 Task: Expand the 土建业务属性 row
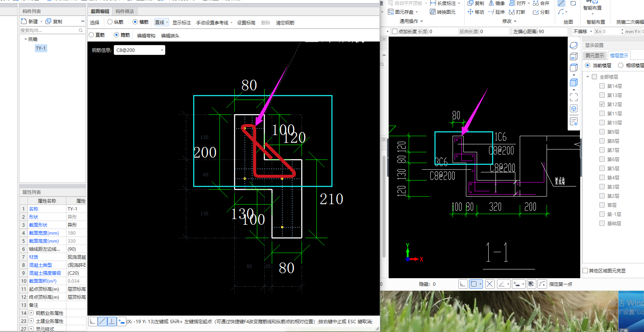tap(31, 321)
